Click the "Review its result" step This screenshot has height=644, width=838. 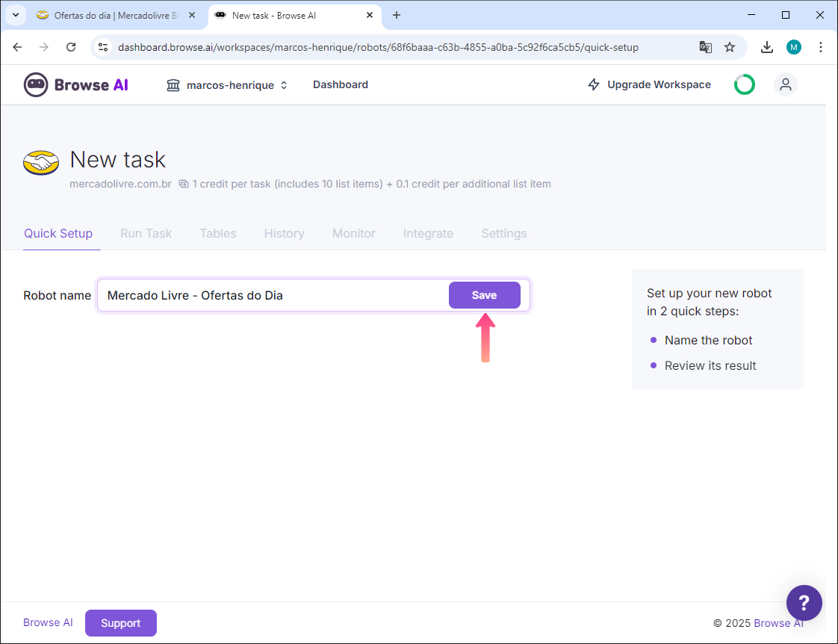[710, 365]
